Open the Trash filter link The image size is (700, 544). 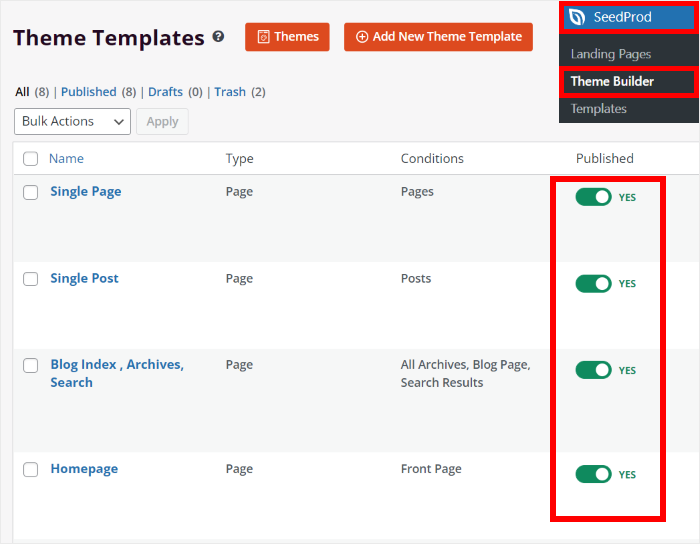tap(230, 92)
